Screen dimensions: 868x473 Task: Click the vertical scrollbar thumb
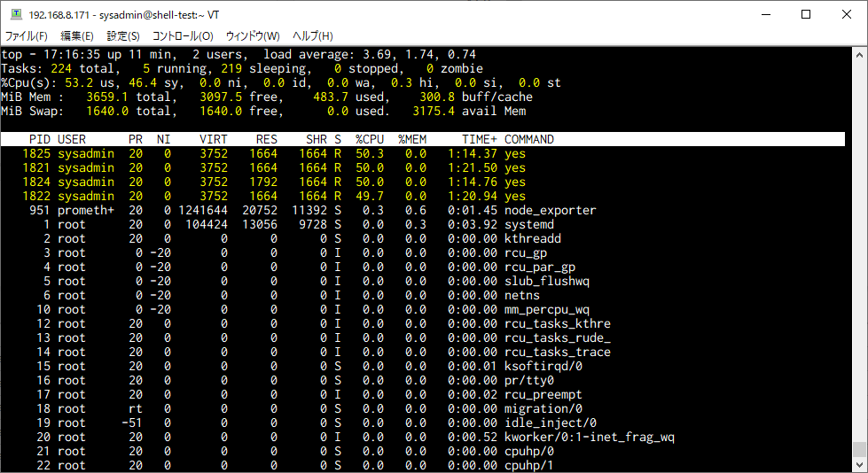pos(859,448)
